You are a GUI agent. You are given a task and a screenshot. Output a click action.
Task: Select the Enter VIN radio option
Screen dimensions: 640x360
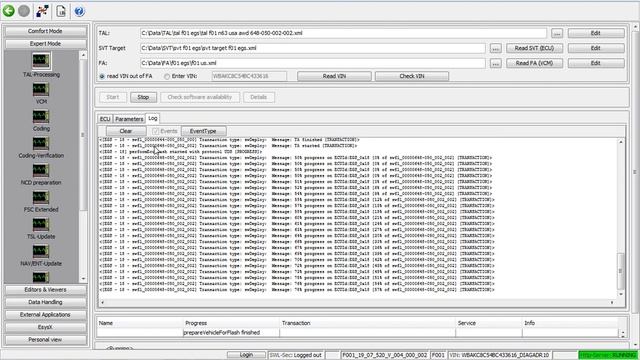click(x=167, y=76)
